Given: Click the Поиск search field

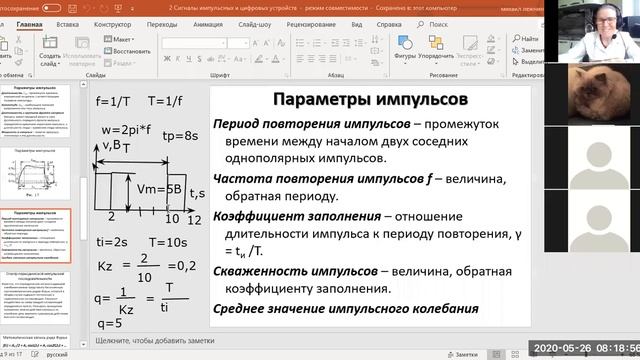Looking at the screenshot, I should coord(433,24).
